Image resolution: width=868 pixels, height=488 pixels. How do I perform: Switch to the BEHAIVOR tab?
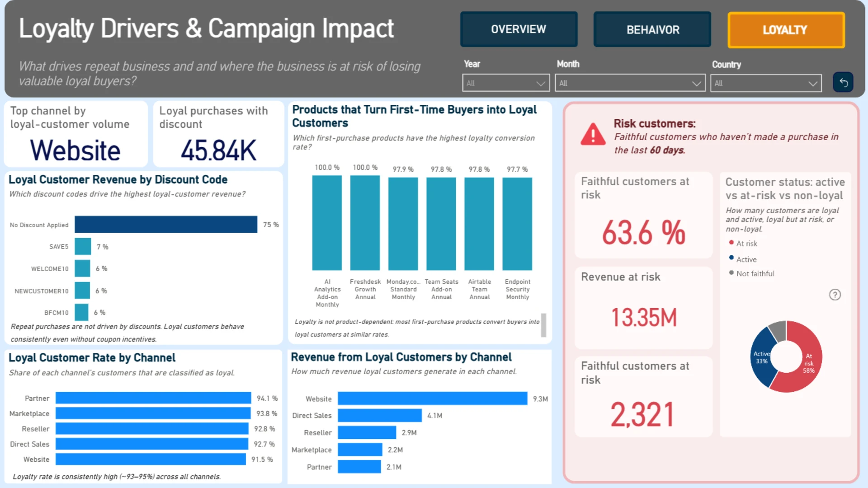652,30
